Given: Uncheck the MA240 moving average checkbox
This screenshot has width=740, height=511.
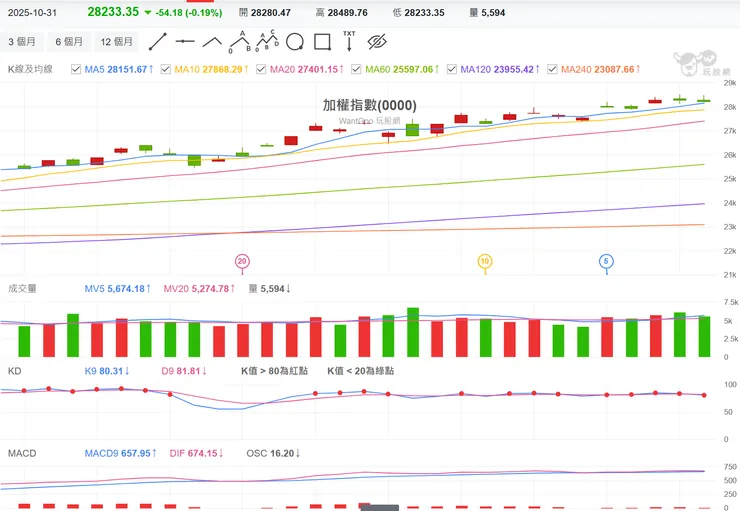Looking at the screenshot, I should (552, 69).
